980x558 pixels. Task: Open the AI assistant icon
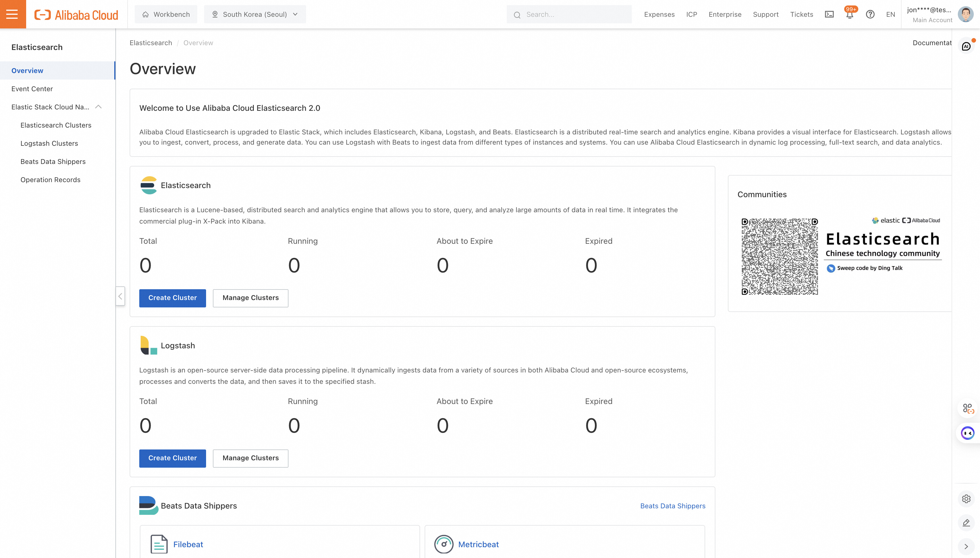966,46
